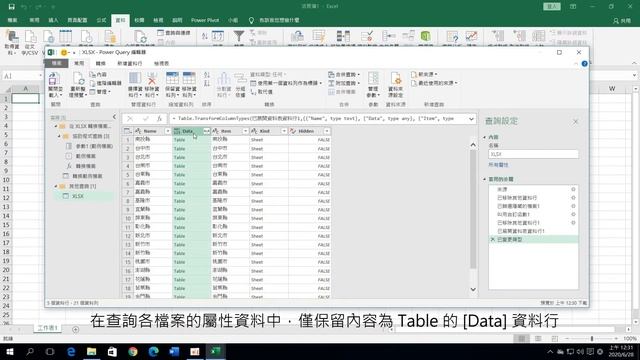Click the Manage Parameters icon

[x=373, y=78]
